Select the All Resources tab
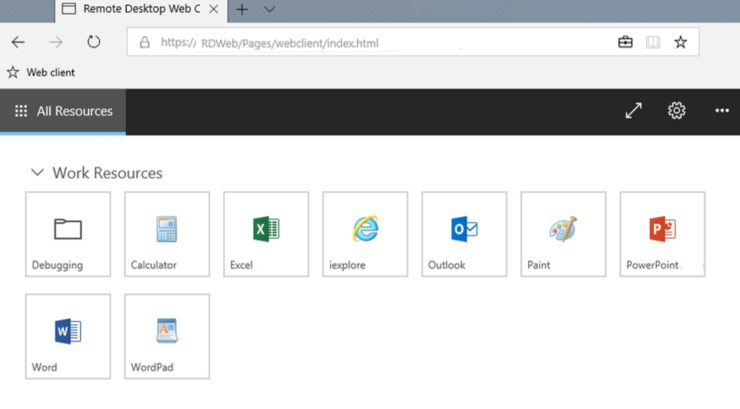 tap(63, 111)
